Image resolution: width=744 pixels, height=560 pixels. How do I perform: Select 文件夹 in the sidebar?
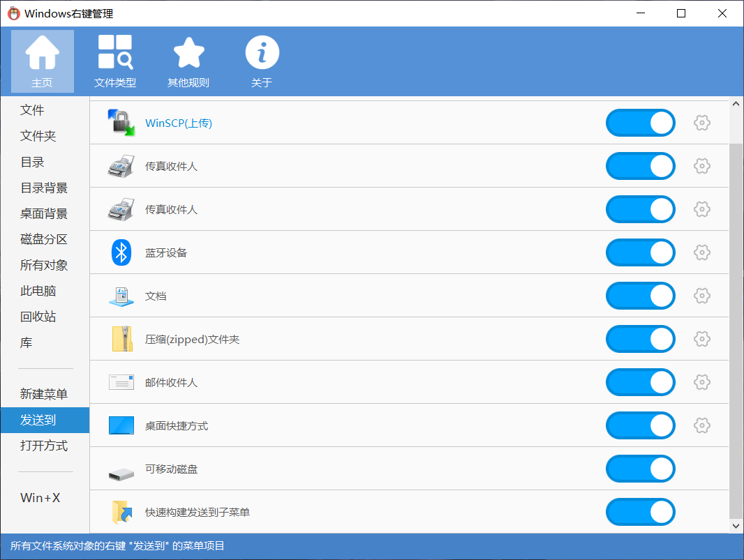pyautogui.click(x=45, y=136)
